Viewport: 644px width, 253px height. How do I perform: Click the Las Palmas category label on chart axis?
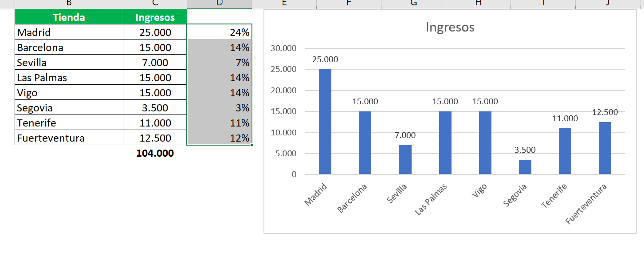(x=431, y=199)
